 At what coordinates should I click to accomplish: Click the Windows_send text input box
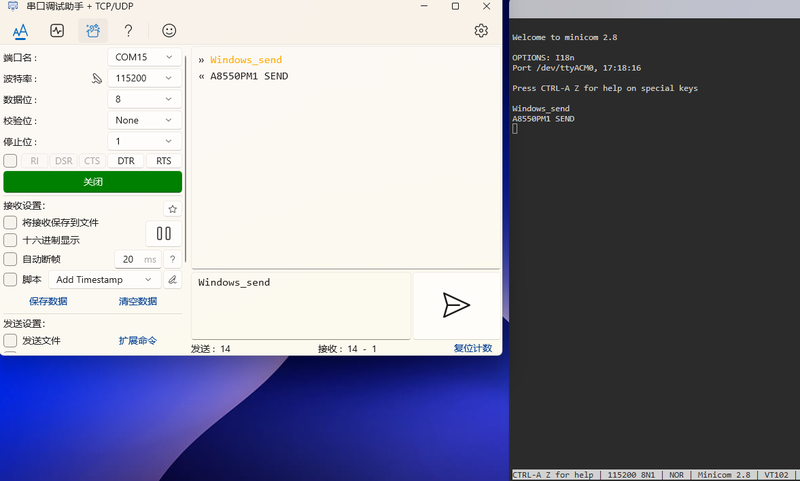coord(301,305)
